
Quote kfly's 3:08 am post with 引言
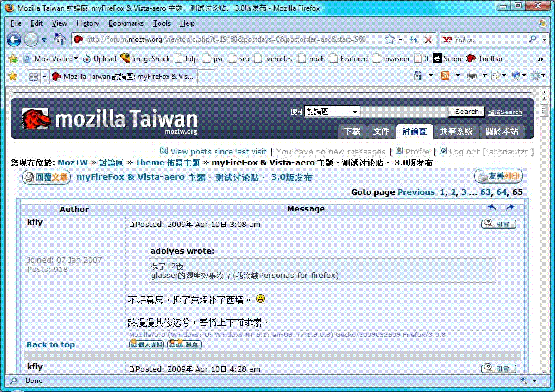click(499, 224)
